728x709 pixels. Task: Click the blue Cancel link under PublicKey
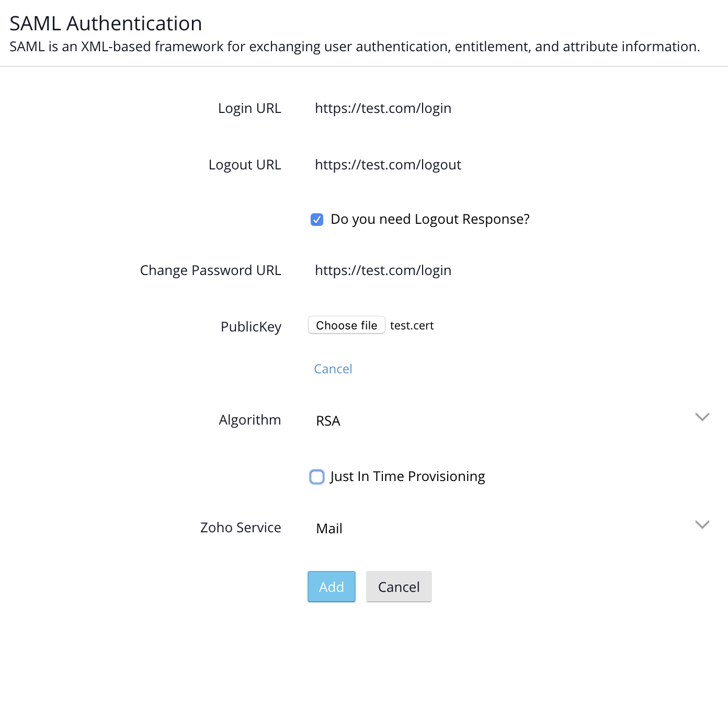pyautogui.click(x=333, y=369)
